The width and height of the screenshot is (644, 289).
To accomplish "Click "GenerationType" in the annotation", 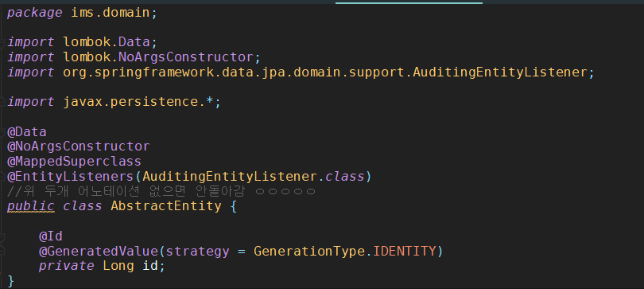I will point(309,251).
